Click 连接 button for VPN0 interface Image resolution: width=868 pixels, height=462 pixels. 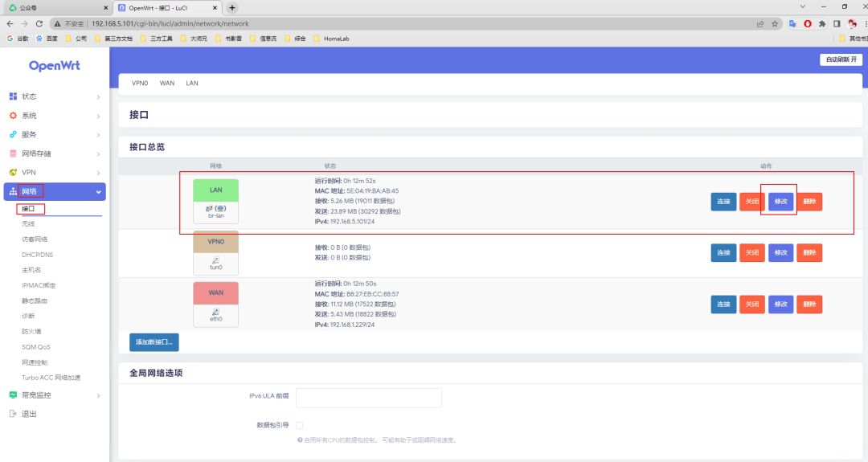click(x=723, y=253)
